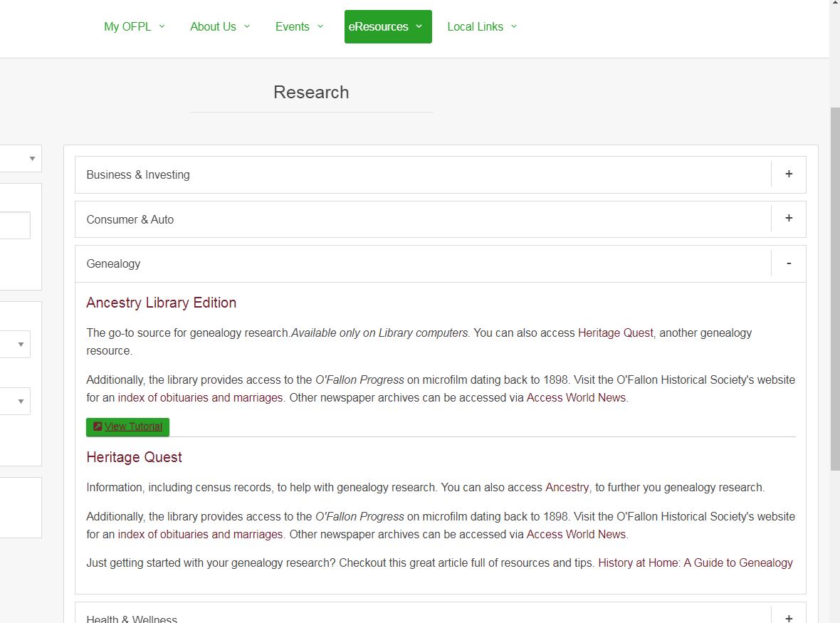Screen dimensions: 840x623
Task: Open the My OFPL menu
Action: pyautogui.click(x=134, y=27)
